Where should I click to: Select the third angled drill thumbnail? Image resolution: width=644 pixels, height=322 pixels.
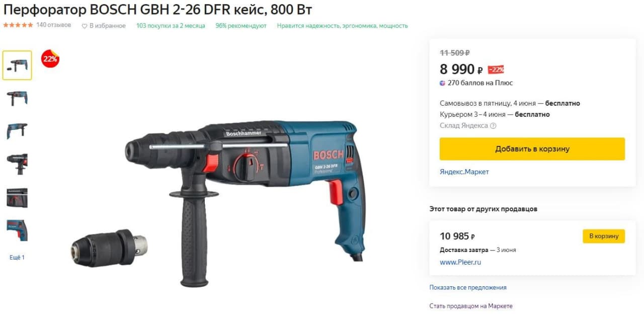pyautogui.click(x=17, y=131)
